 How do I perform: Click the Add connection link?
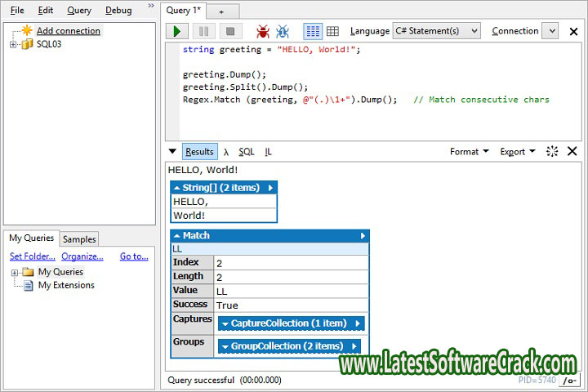coord(69,31)
